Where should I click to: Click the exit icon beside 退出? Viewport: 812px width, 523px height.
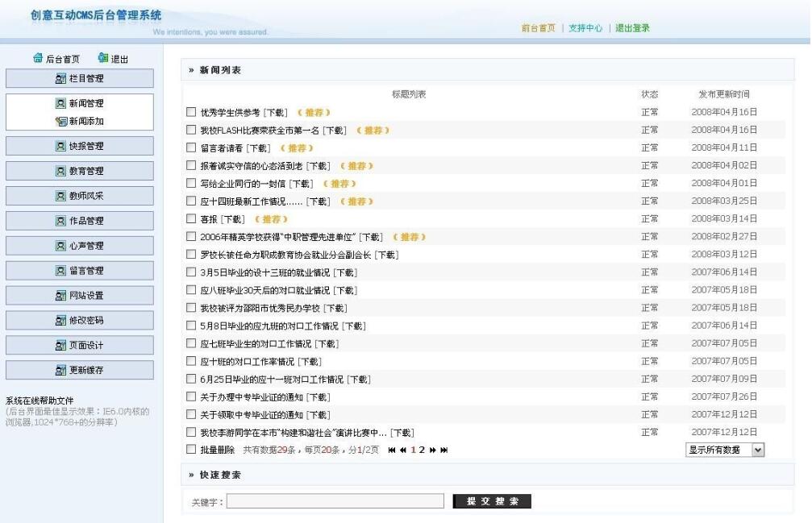click(x=103, y=58)
